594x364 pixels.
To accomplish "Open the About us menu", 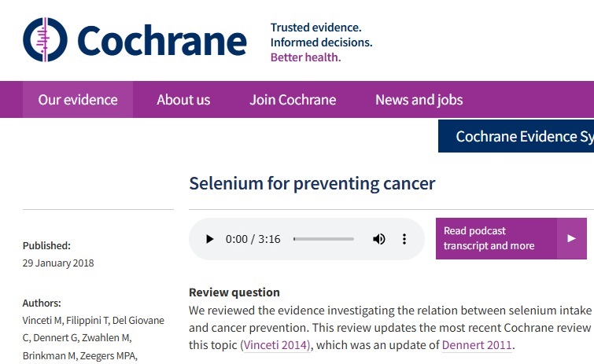I will pyautogui.click(x=183, y=100).
